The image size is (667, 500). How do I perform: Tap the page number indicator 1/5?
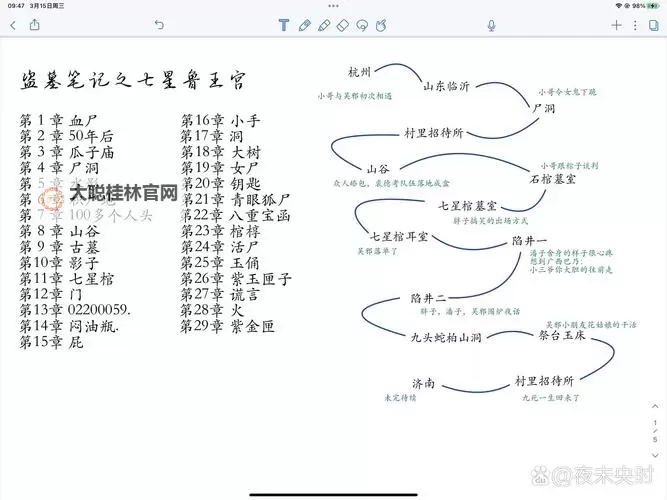pyautogui.click(x=655, y=431)
